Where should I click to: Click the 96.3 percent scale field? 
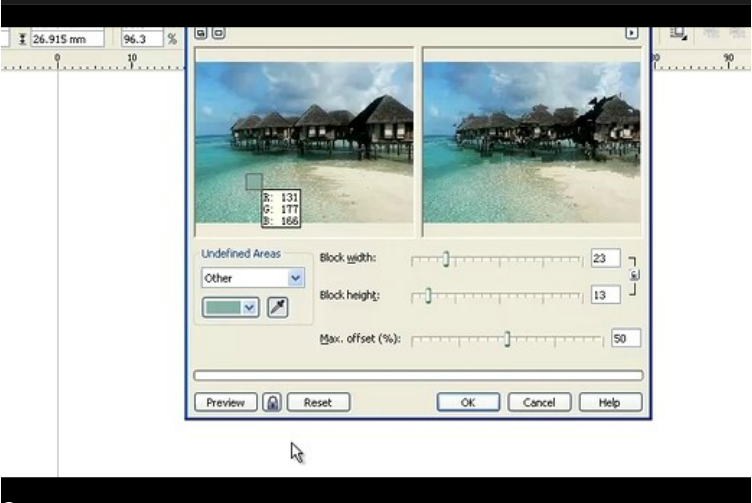point(142,39)
